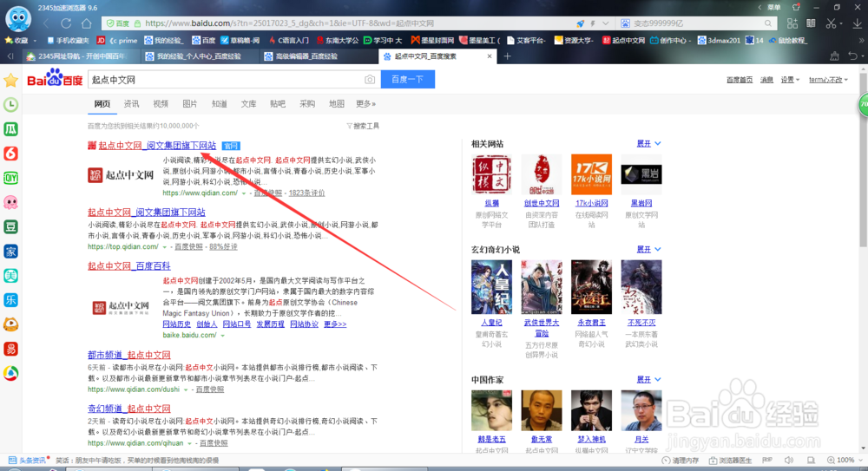Image resolution: width=868 pixels, height=471 pixels.
Task: Open the account name dropdown at top right
Action: [828, 80]
